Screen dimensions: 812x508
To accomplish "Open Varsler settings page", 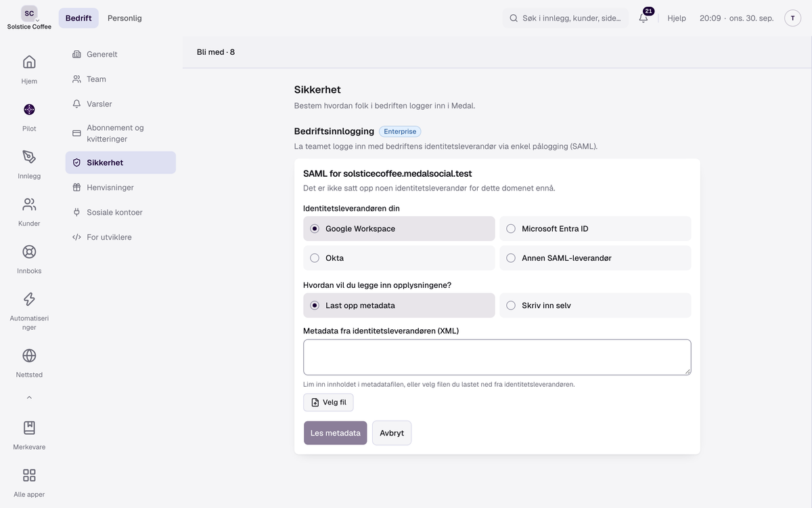I will (120, 104).
